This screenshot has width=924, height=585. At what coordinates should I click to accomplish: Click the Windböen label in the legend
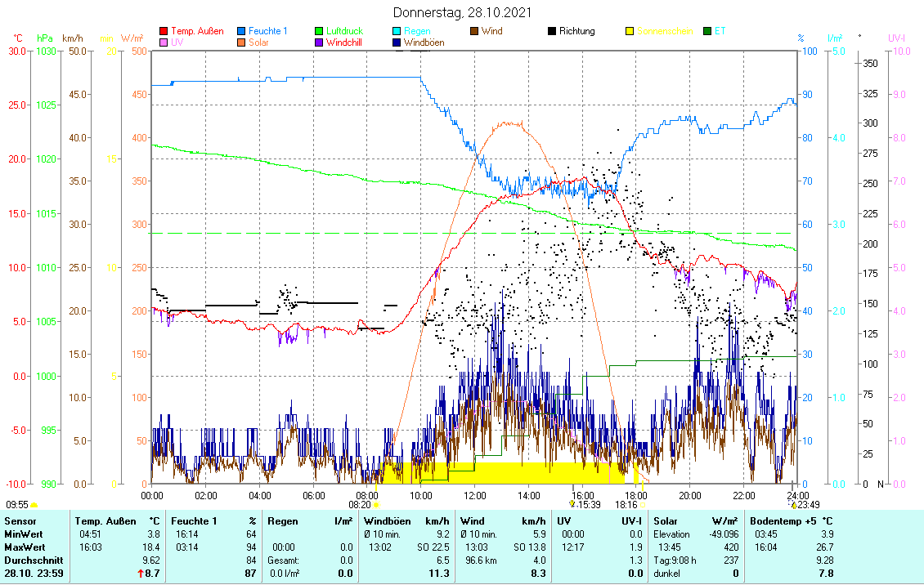(x=424, y=42)
